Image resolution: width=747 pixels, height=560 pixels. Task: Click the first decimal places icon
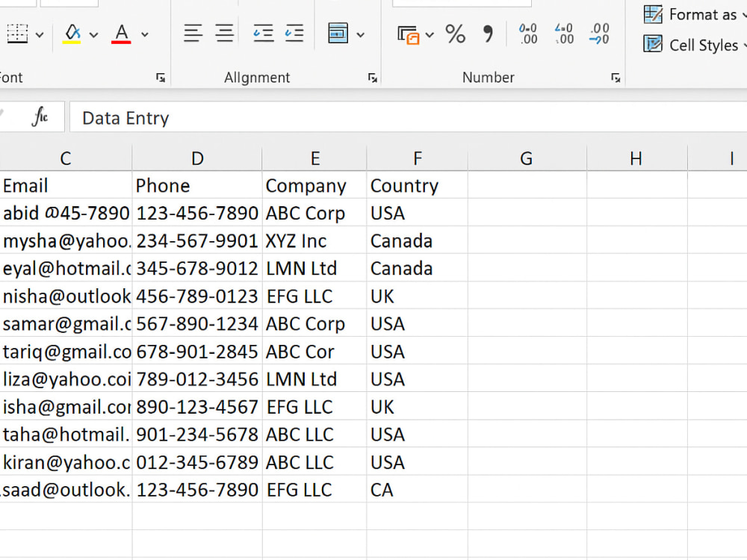(528, 34)
